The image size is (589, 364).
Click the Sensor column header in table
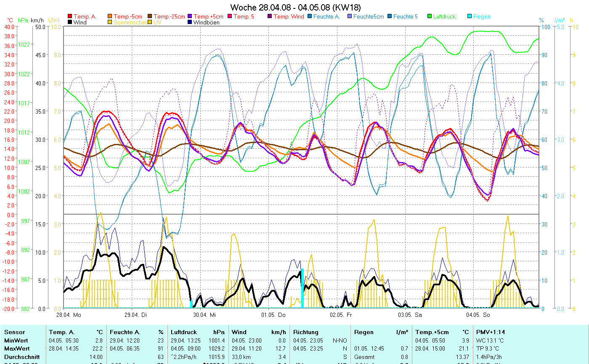15,332
